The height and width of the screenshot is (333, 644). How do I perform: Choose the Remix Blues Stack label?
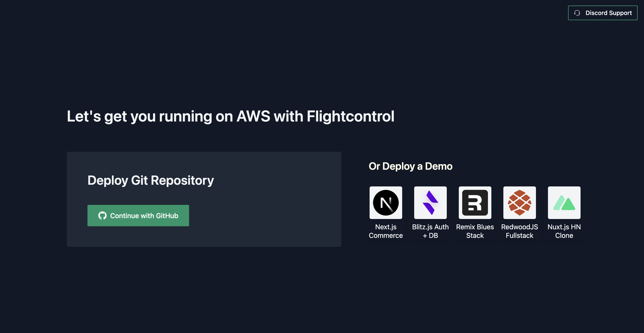click(x=475, y=231)
